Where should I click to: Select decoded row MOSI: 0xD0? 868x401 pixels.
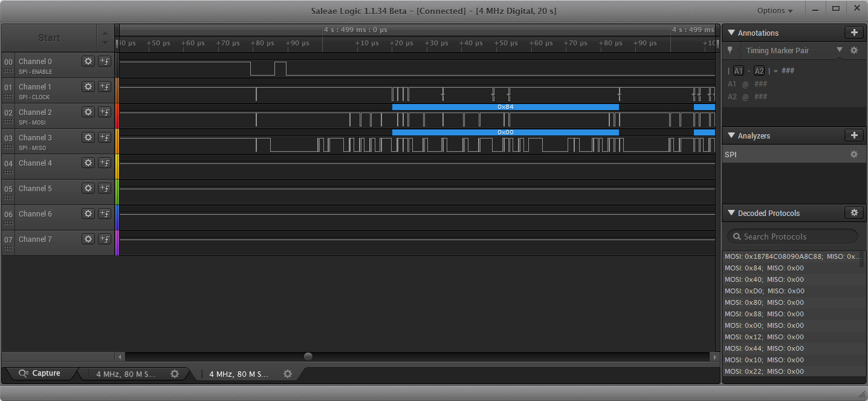tap(791, 291)
